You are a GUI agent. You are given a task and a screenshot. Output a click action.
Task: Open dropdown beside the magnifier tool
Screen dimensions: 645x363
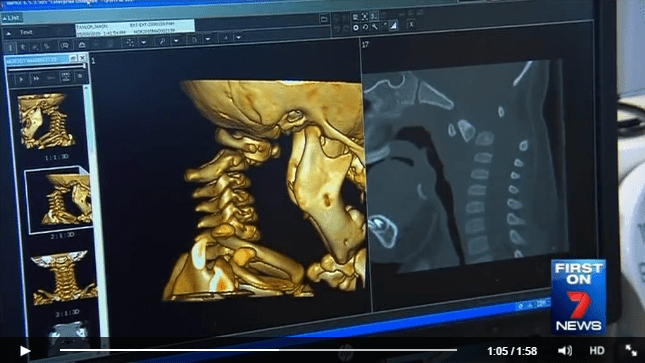coord(176,41)
